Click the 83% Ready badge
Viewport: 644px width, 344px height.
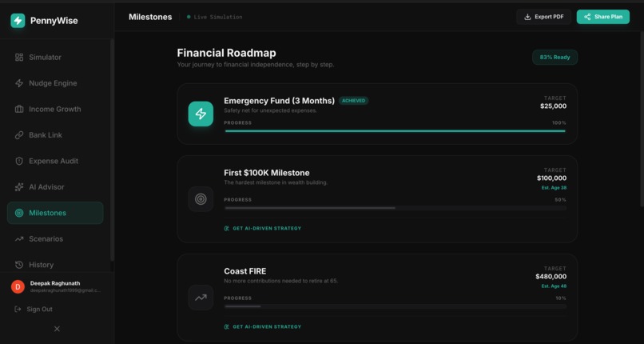(x=555, y=57)
